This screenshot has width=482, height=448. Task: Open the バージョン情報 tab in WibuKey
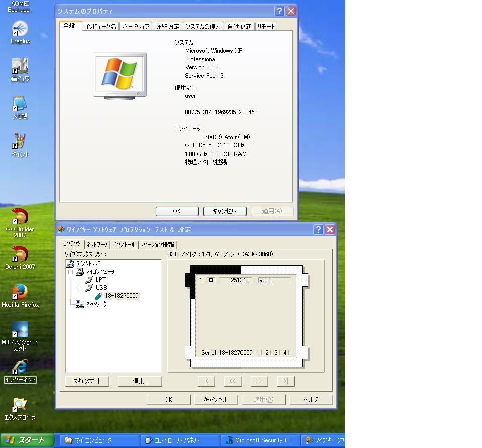(x=158, y=245)
